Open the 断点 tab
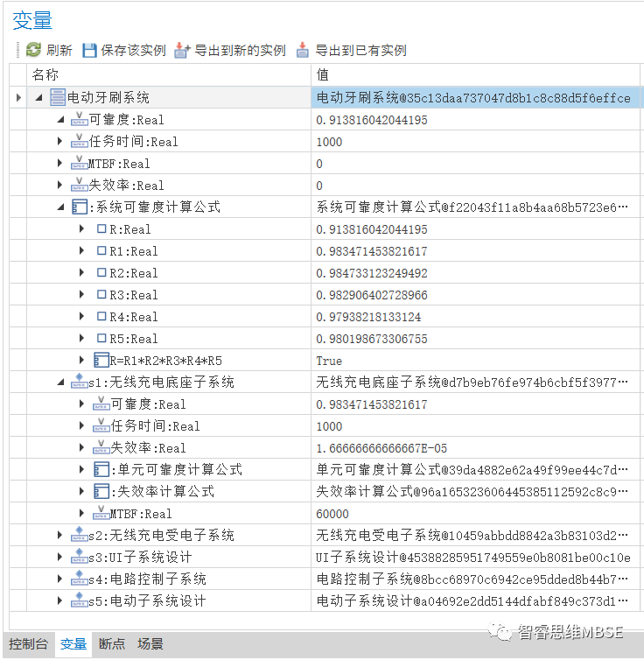 pyautogui.click(x=112, y=643)
